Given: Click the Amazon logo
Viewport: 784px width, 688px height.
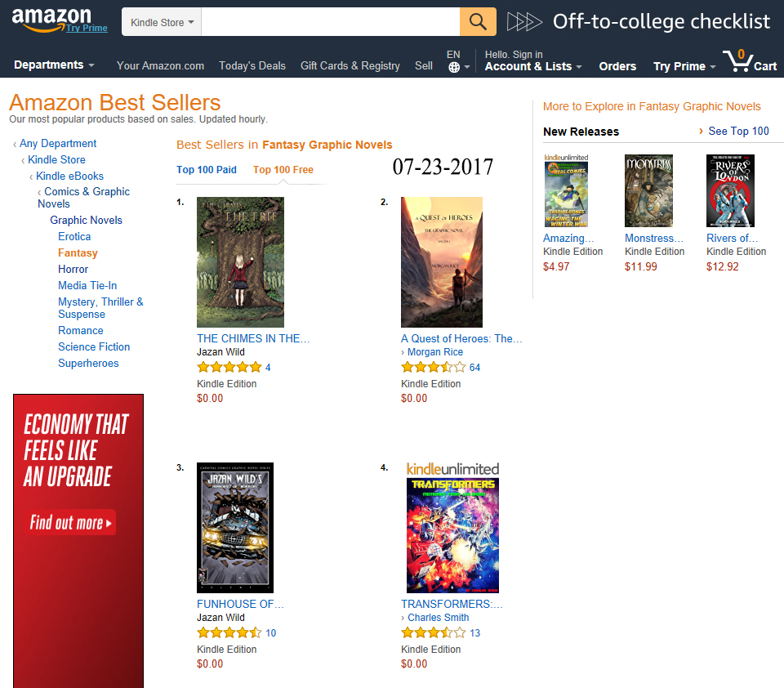Looking at the screenshot, I should tap(51, 20).
